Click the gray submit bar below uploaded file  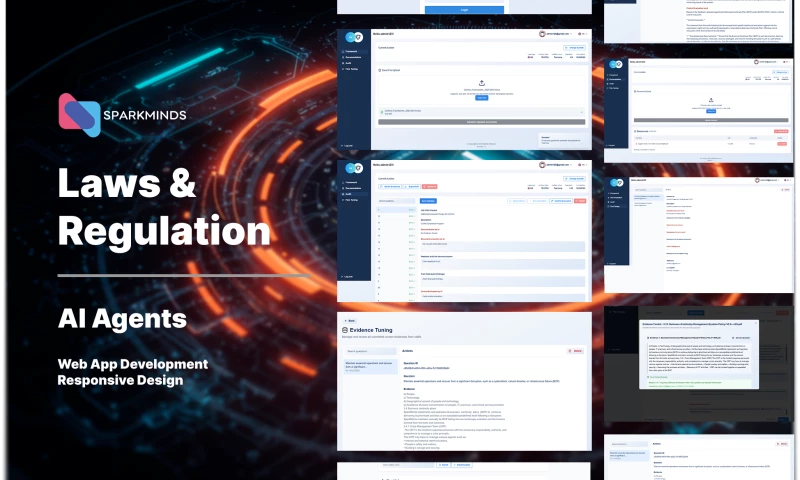[481, 122]
